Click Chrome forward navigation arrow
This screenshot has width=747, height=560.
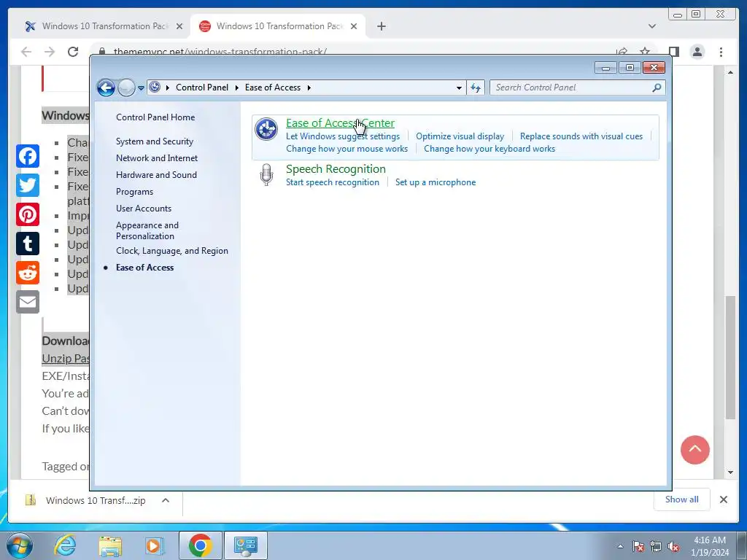[x=50, y=52]
